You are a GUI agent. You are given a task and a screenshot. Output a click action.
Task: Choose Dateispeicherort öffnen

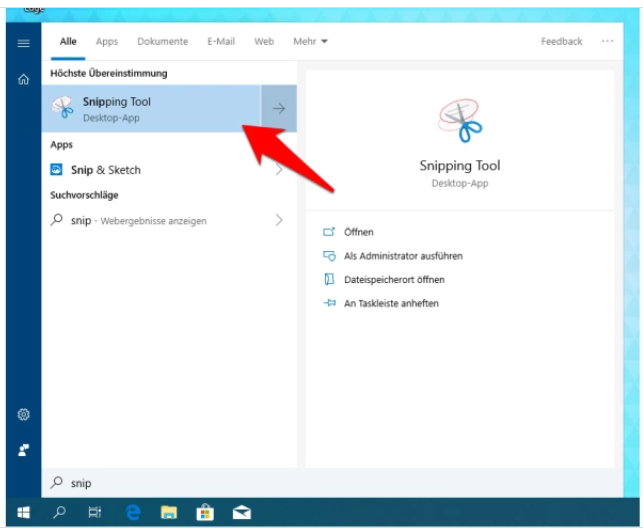394,279
